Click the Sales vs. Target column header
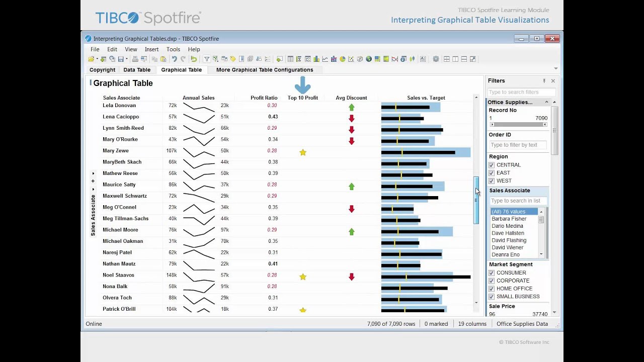Viewport: 644px width, 362px height. coord(426,98)
